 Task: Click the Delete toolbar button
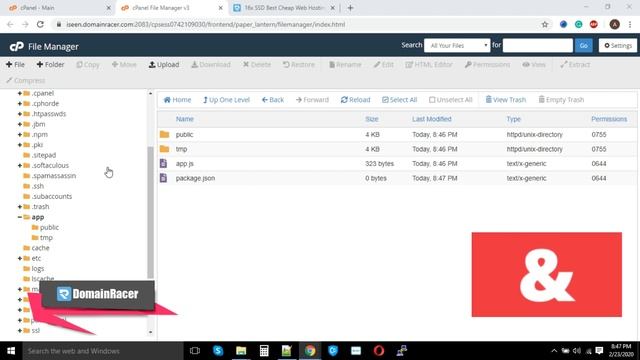click(x=257, y=64)
